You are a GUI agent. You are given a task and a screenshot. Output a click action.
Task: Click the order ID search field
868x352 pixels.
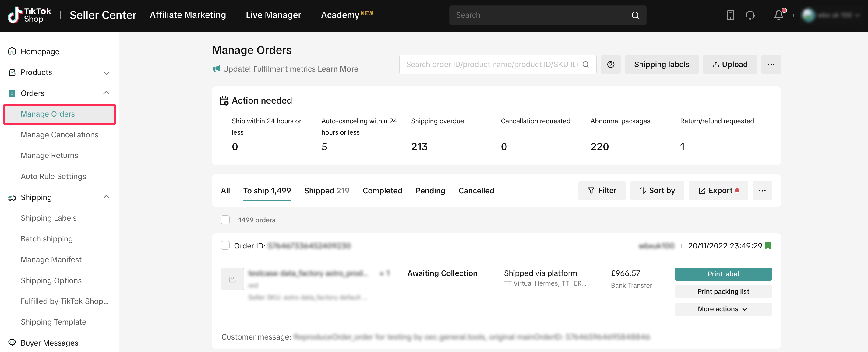pos(491,64)
